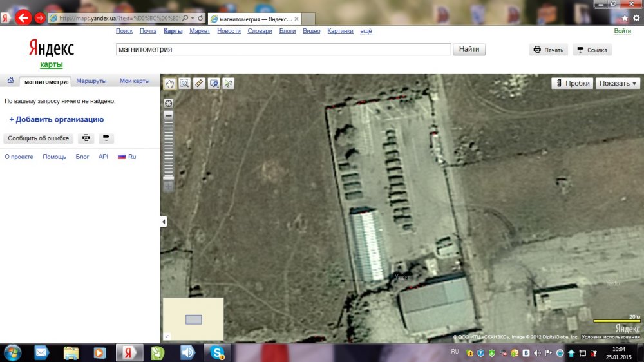The width and height of the screenshot is (644, 362).
Task: Select the ruler distance measurement tool
Action: [x=199, y=83]
